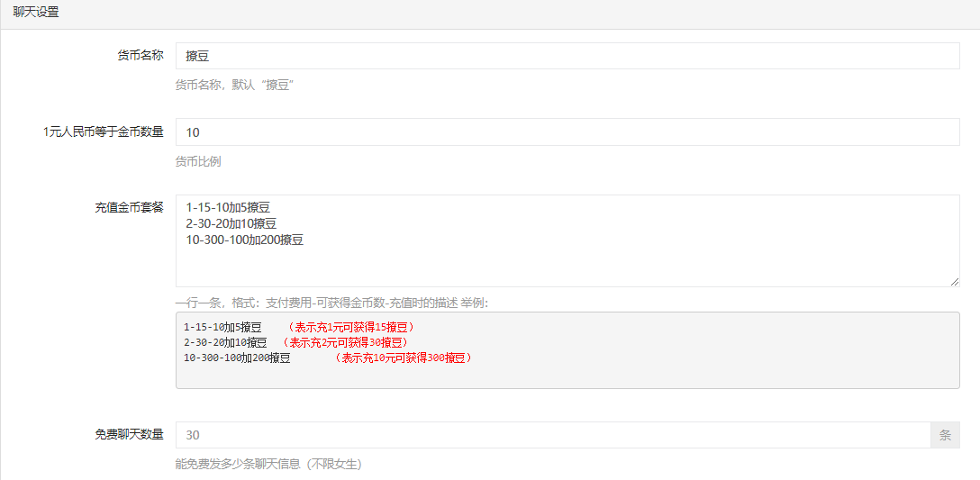Viewport: 980px width, 480px height.
Task: Click the resize handle of 充值金币套餐 textarea
Action: pyautogui.click(x=955, y=282)
